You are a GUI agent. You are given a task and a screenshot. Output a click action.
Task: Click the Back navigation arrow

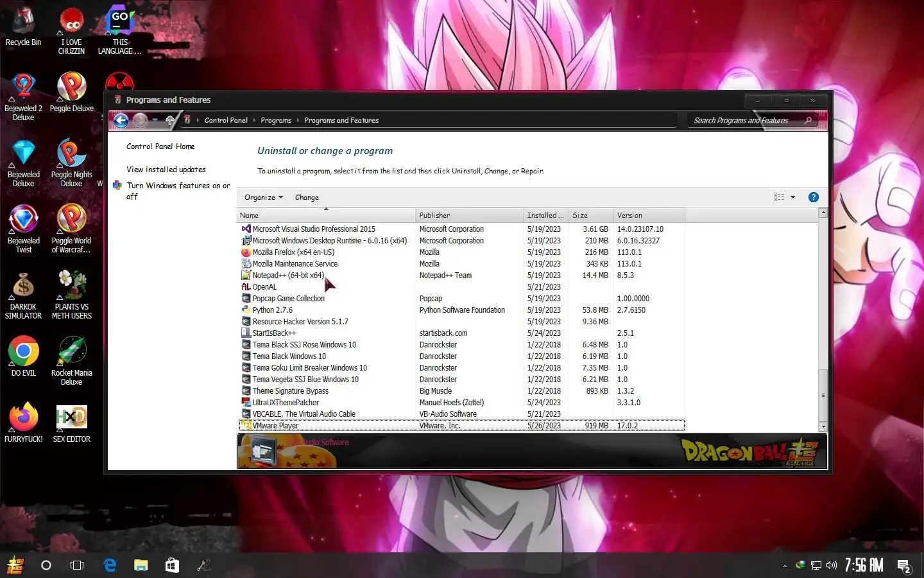121,120
